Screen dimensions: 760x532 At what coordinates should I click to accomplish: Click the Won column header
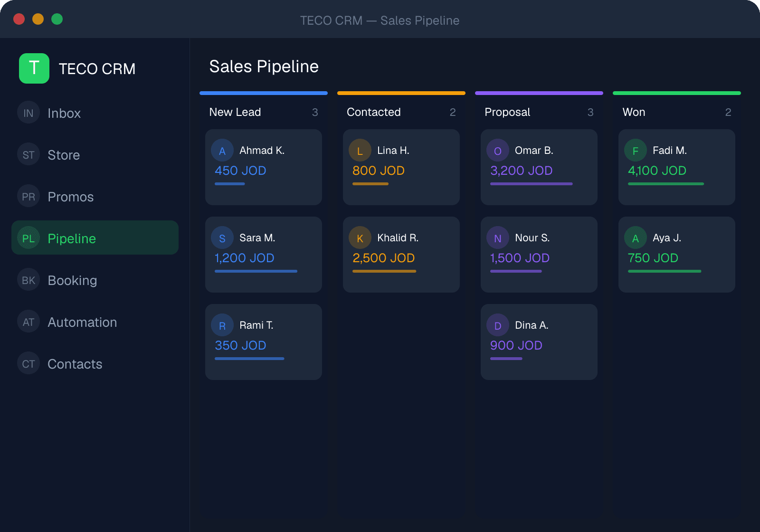click(x=634, y=112)
